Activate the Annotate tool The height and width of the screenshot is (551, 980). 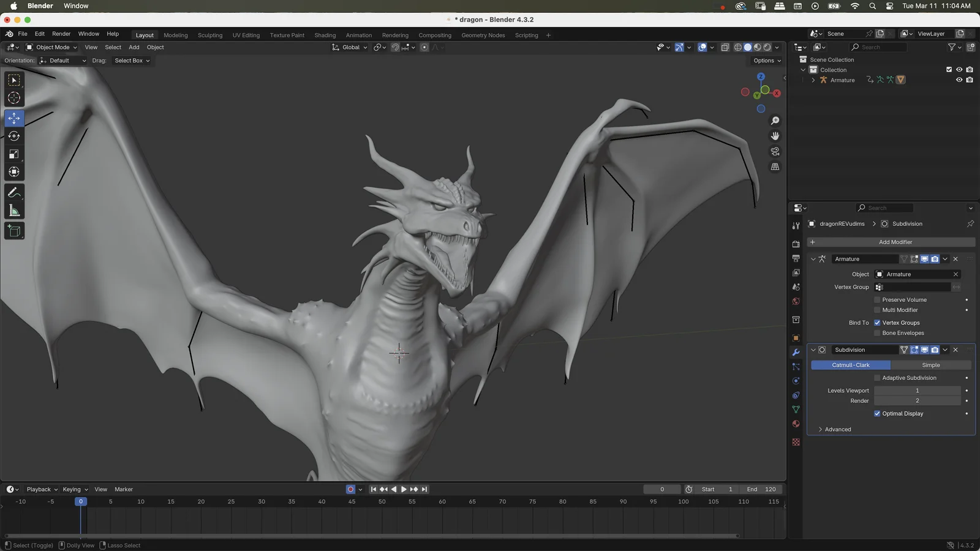13,193
